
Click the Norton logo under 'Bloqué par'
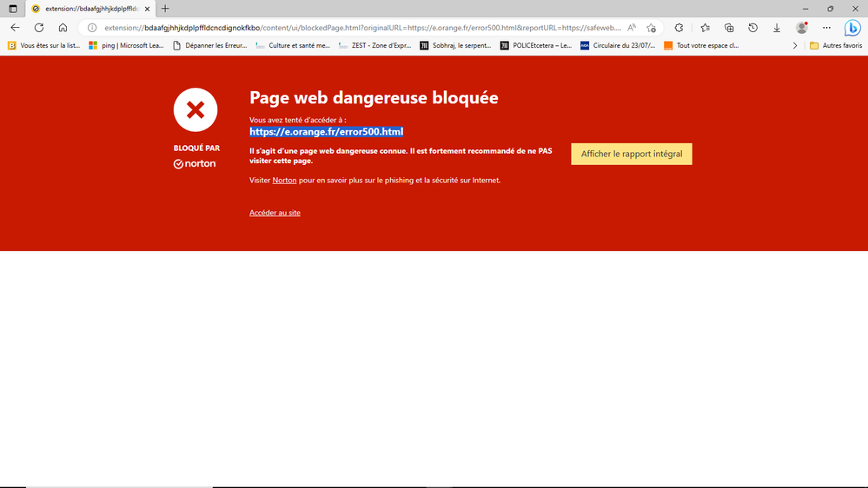pyautogui.click(x=195, y=164)
